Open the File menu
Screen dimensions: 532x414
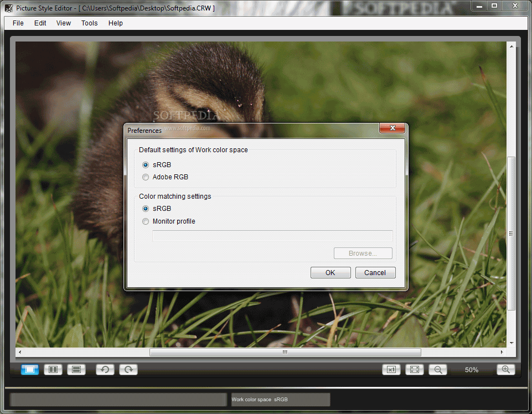tap(18, 23)
